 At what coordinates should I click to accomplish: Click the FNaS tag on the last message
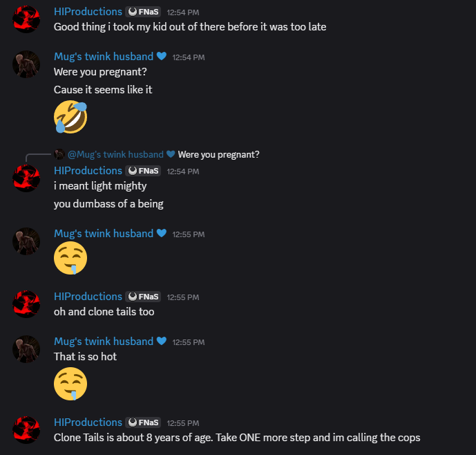[143, 423]
